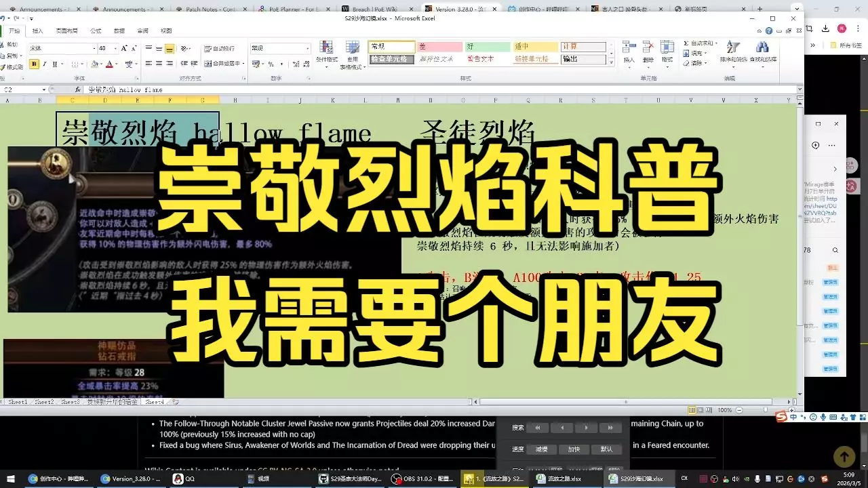Select middle vertical align icon
The width and height of the screenshot is (868, 488).
tap(159, 49)
